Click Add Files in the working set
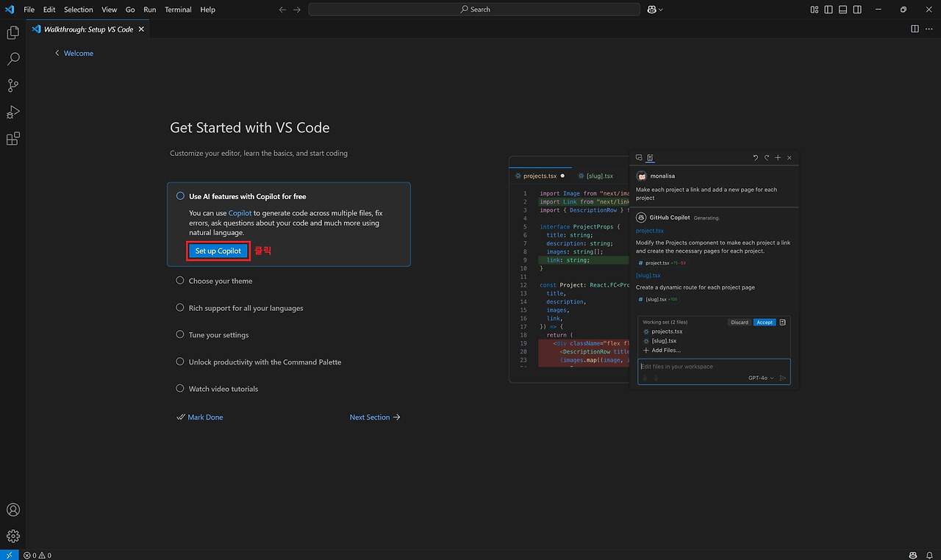Image resolution: width=941 pixels, height=560 pixels. coord(662,351)
